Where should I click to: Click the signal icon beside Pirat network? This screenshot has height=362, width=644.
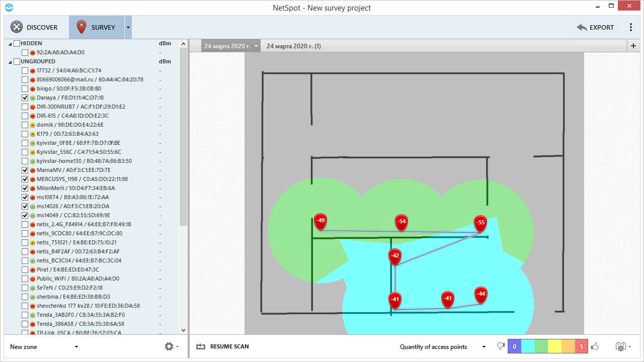tap(33, 269)
